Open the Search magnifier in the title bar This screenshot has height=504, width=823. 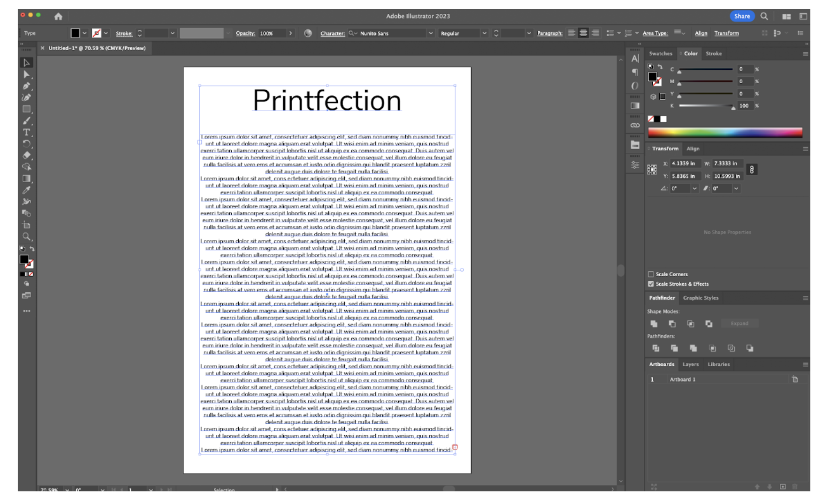click(765, 17)
